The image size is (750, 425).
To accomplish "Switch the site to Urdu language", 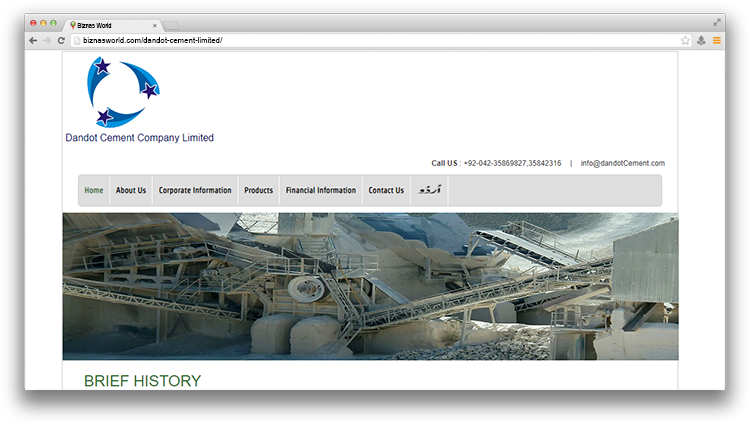I will click(428, 190).
